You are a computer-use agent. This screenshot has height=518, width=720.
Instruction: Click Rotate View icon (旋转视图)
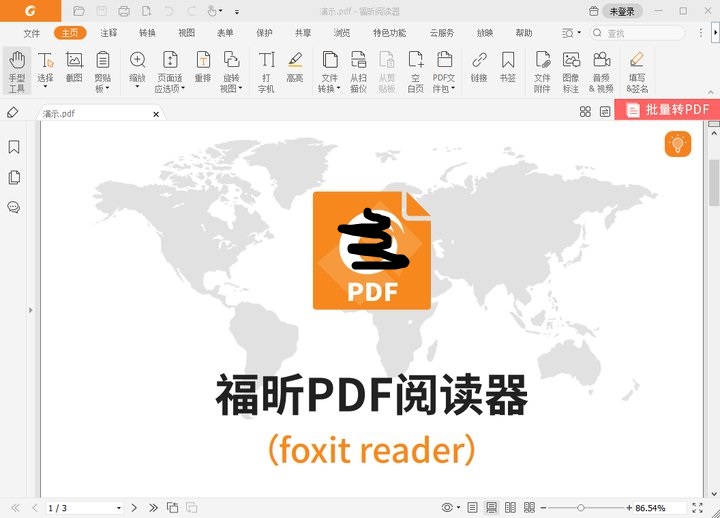(231, 71)
